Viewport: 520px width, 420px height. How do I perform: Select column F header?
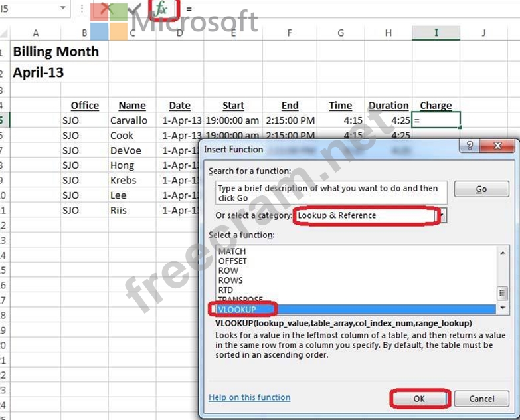[x=290, y=33]
